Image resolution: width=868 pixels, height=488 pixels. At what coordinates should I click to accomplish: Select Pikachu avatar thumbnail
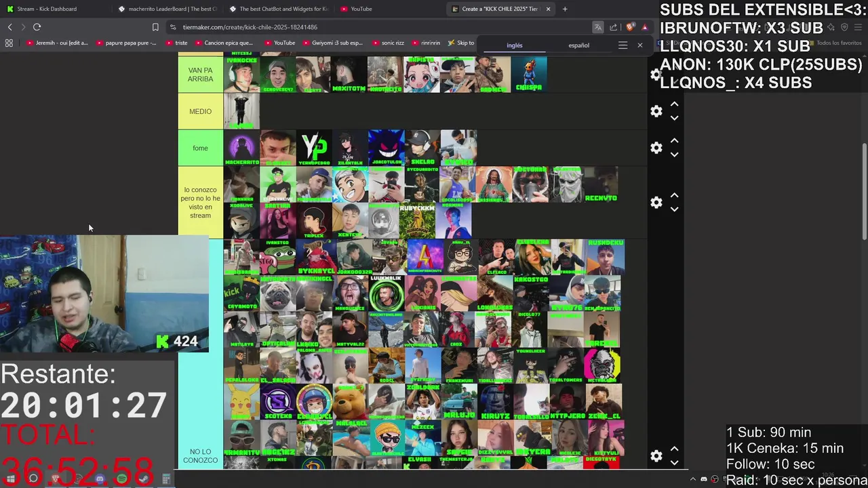241,402
